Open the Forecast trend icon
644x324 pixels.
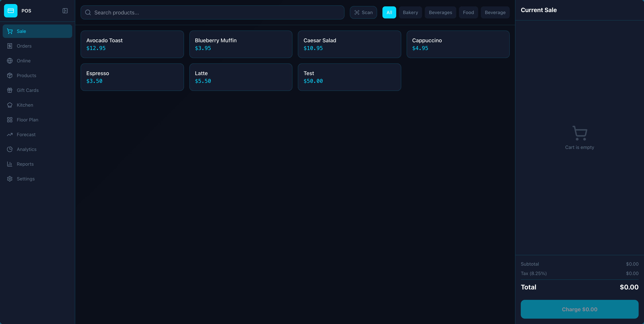pyautogui.click(x=10, y=134)
